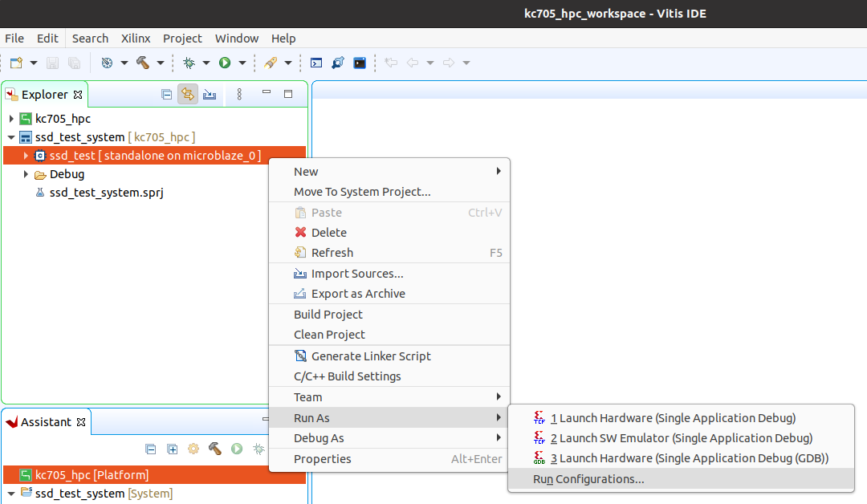Collapse the ssd_test_system tree node

click(11, 137)
